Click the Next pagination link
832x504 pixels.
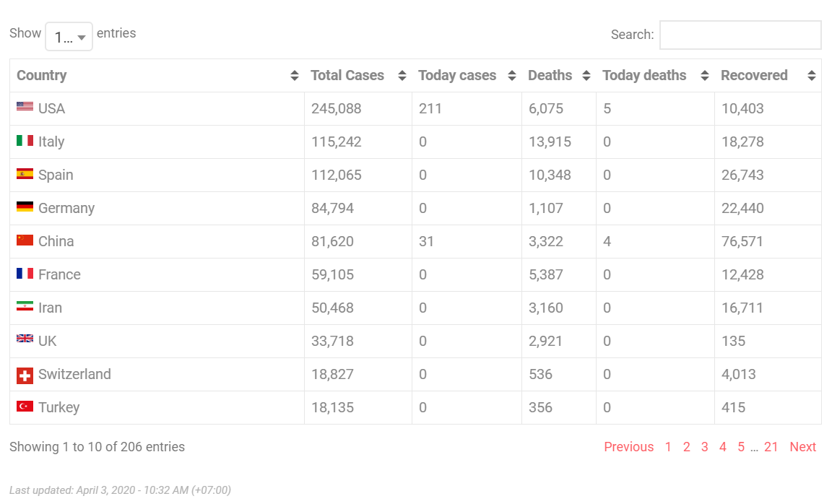(802, 447)
